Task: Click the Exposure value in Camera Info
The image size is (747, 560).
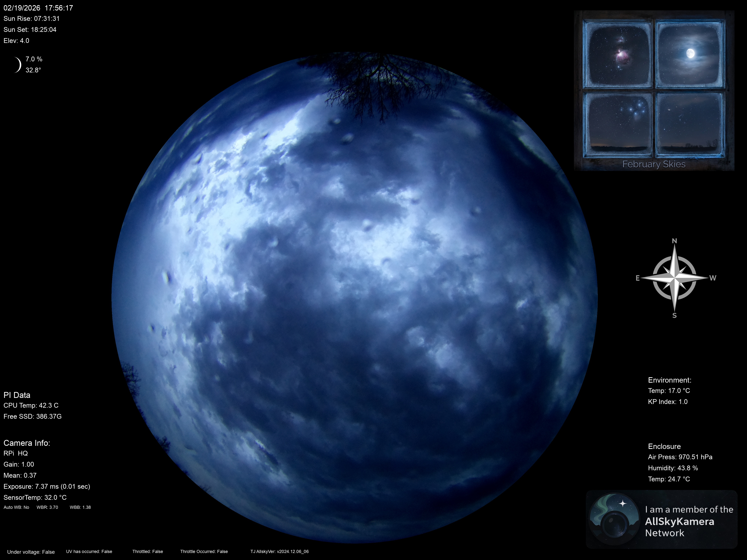Action: 47,486
